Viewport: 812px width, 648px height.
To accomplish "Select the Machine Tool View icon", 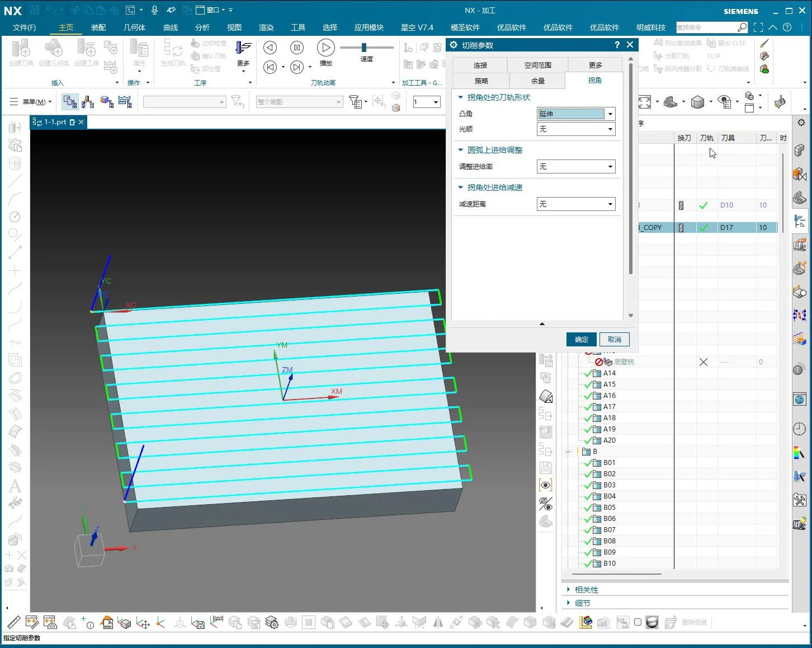I will 88,101.
